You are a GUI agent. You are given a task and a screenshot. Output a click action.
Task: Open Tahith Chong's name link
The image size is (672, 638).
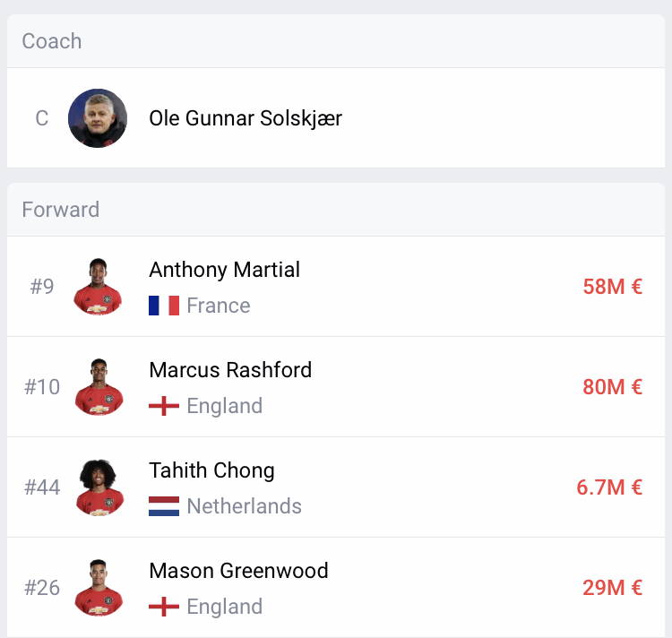(211, 470)
